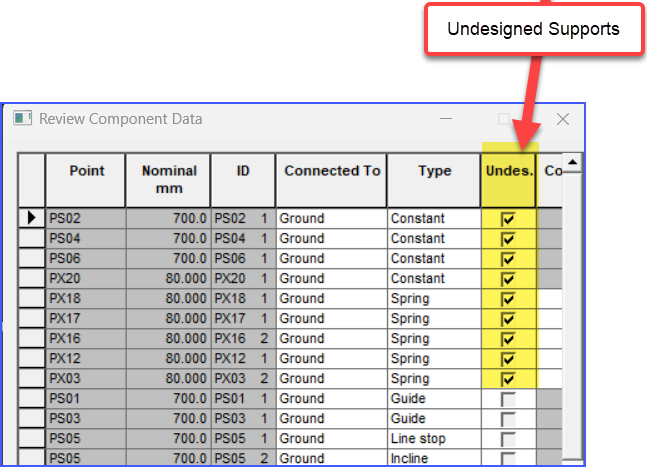Toggle the Undes. checkbox for PX16
The width and height of the screenshot is (647, 467).
(x=508, y=339)
